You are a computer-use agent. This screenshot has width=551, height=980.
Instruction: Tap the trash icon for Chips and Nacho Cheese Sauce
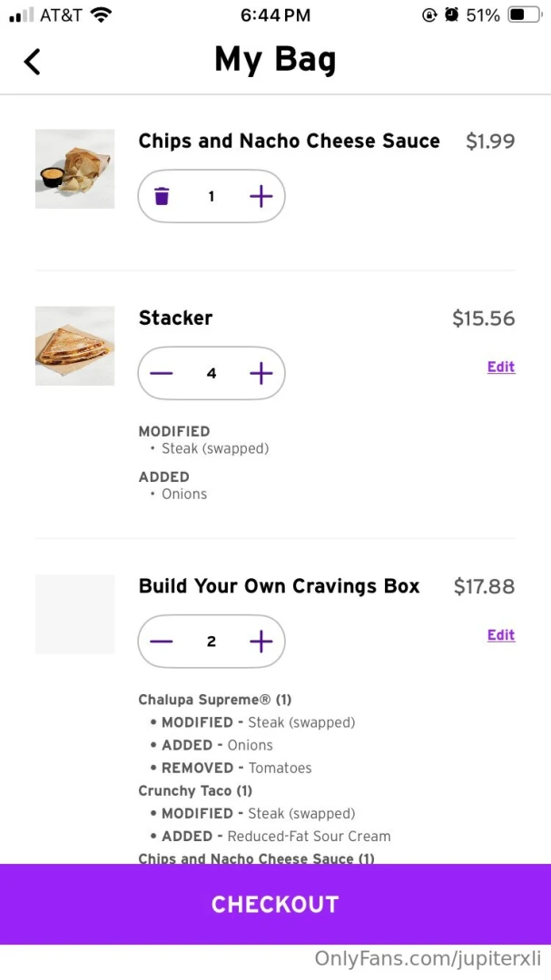pos(162,196)
